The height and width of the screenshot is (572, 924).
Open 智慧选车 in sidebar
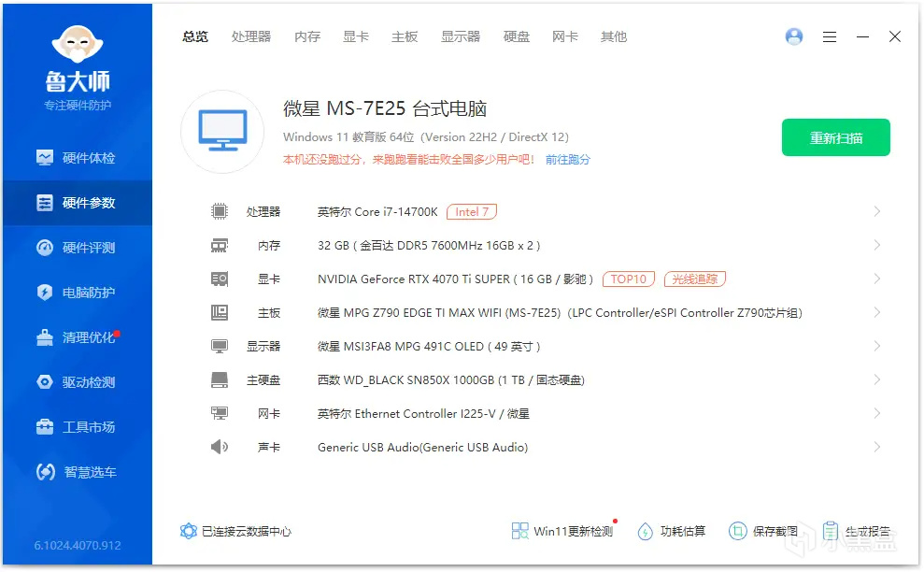(77, 472)
